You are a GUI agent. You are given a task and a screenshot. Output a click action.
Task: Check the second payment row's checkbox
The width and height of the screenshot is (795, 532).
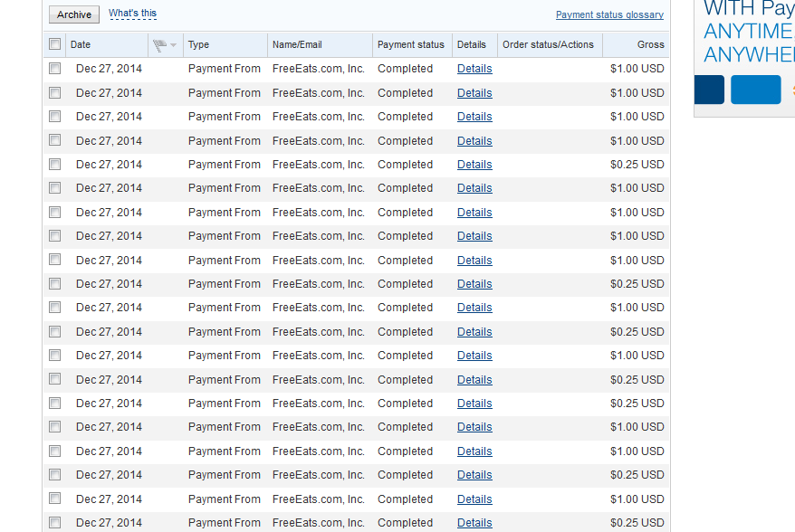tap(55, 93)
